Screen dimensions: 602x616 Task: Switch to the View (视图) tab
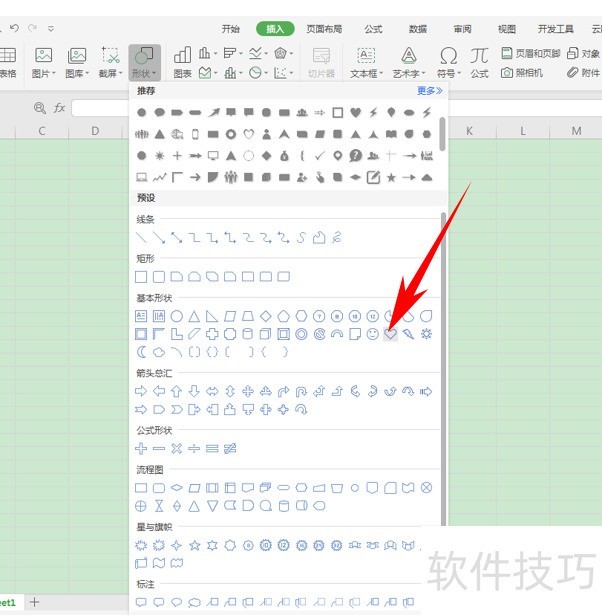click(x=507, y=29)
